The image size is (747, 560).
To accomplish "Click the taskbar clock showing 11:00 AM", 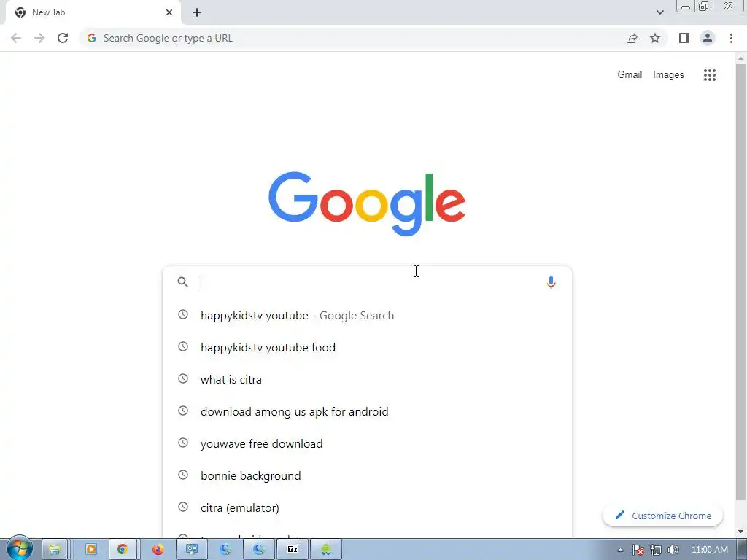I will click(709, 550).
